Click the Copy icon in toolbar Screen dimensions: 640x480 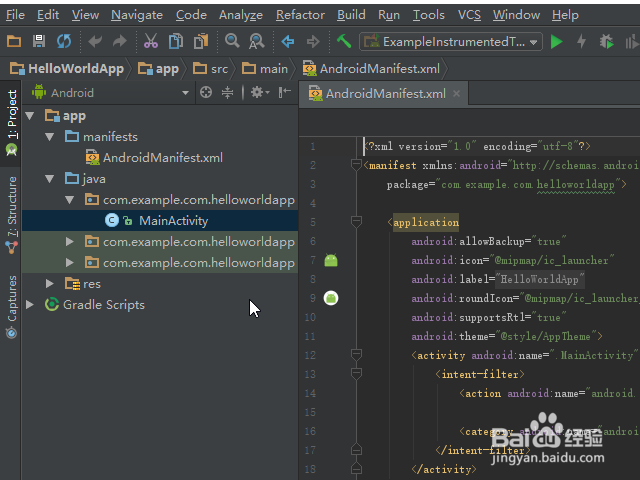pyautogui.click(x=176, y=41)
